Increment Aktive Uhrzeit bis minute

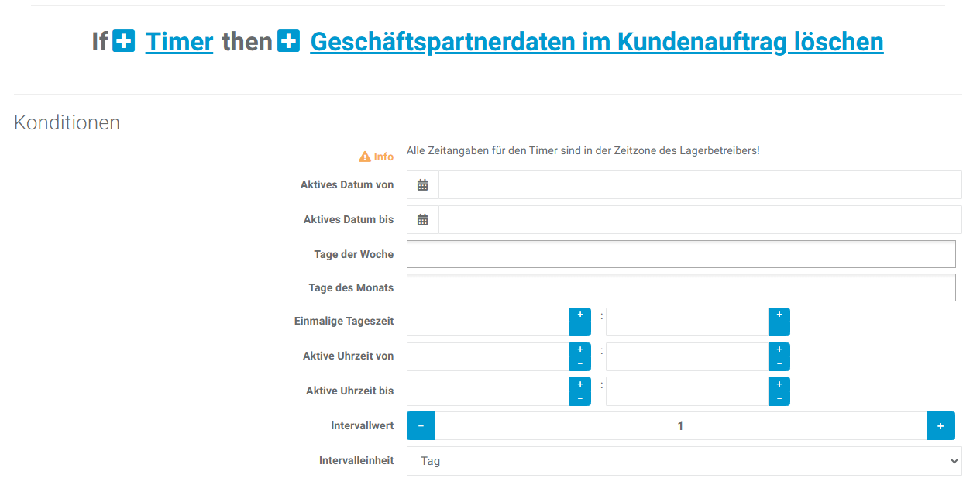779,384
